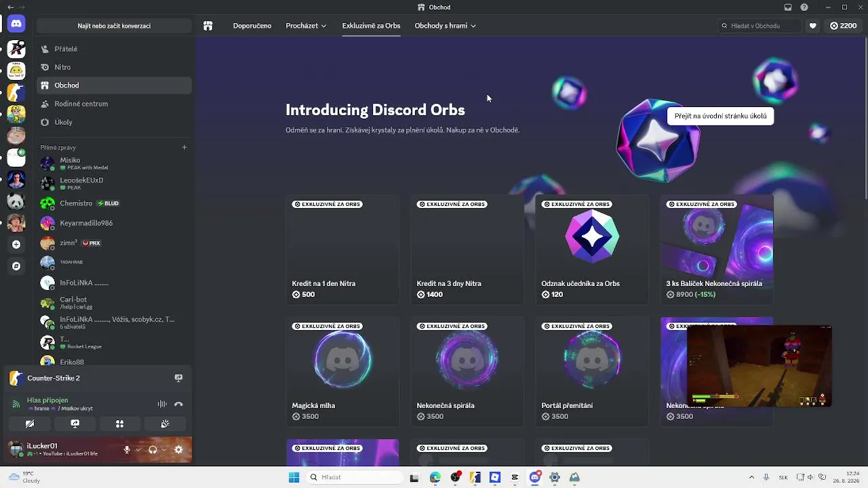Open inbox icon in title bar
868x488 pixels.
click(787, 7)
